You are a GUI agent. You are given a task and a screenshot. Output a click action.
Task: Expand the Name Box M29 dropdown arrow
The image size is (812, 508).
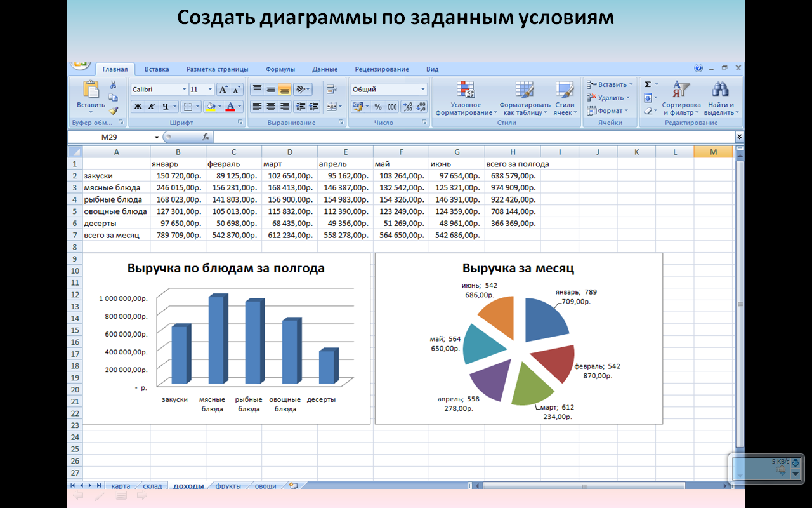click(157, 137)
